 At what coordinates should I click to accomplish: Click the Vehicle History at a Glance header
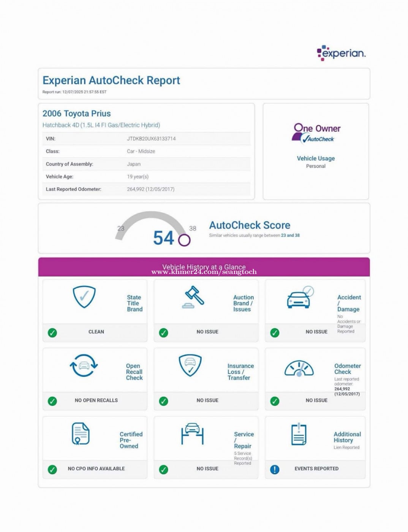204,267
